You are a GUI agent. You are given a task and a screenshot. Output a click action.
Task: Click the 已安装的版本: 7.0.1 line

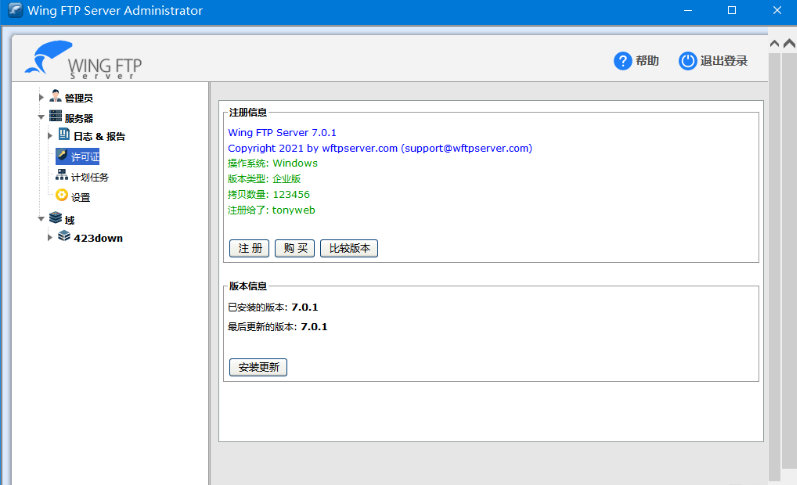tap(273, 308)
